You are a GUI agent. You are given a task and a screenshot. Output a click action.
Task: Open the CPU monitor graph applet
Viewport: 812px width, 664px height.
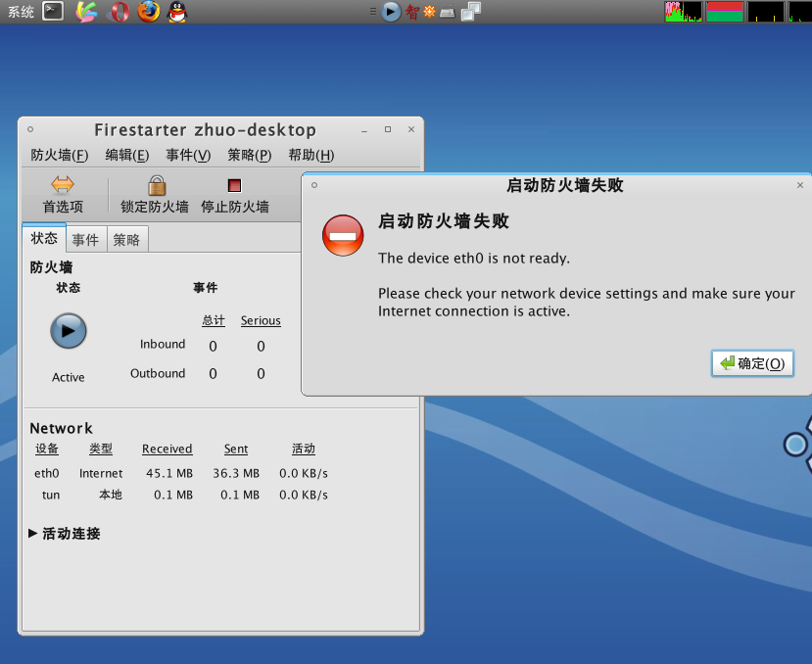(x=684, y=12)
